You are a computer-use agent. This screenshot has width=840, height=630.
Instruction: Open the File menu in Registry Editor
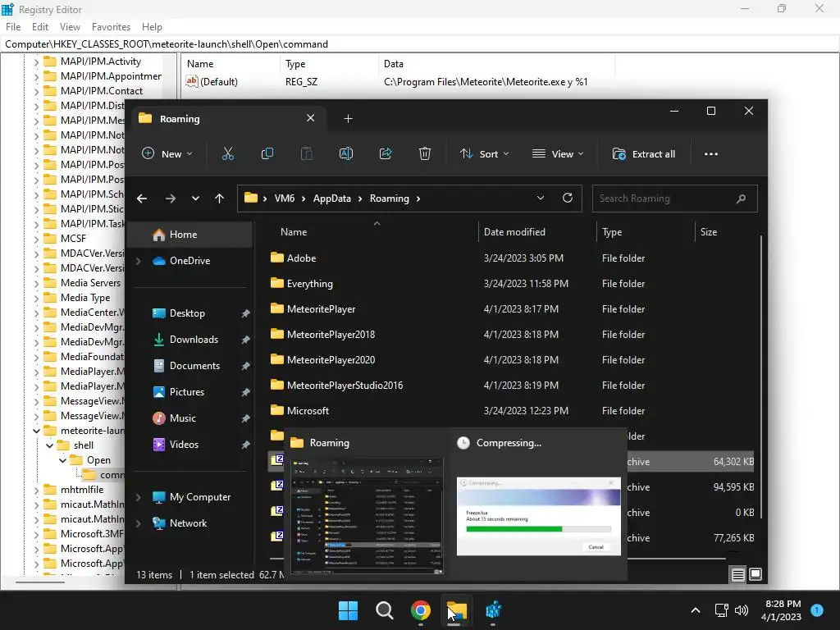coord(13,27)
